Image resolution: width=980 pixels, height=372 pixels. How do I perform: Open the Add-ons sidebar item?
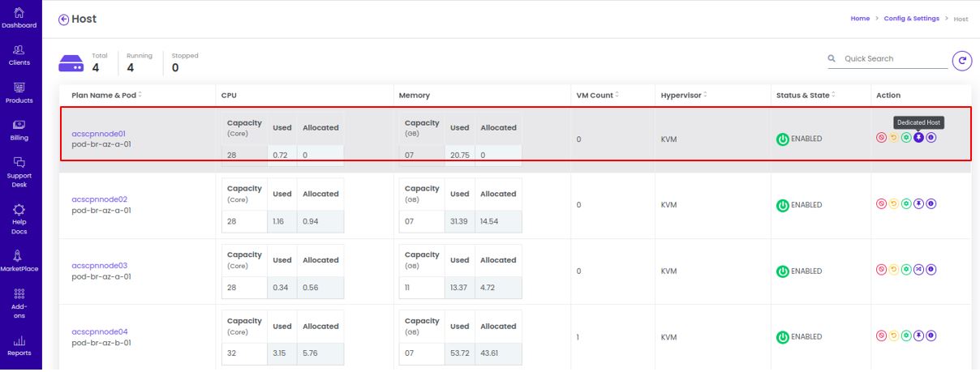[x=19, y=303]
